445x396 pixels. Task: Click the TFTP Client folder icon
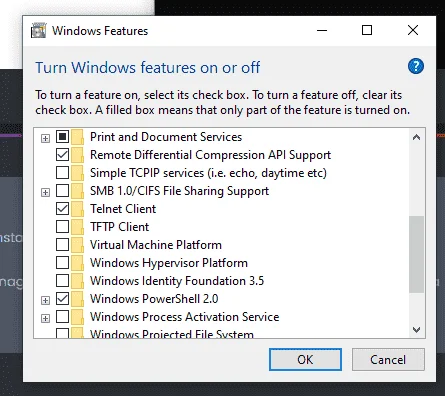click(78, 227)
